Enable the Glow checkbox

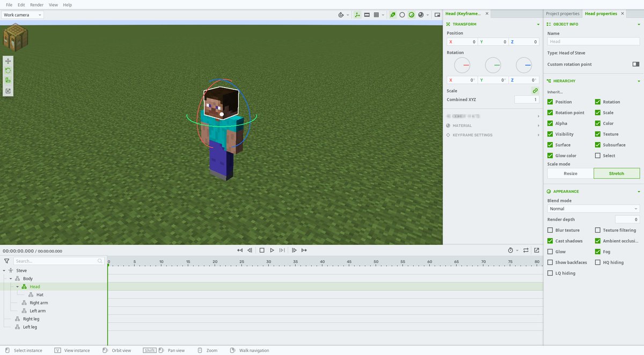(x=550, y=252)
